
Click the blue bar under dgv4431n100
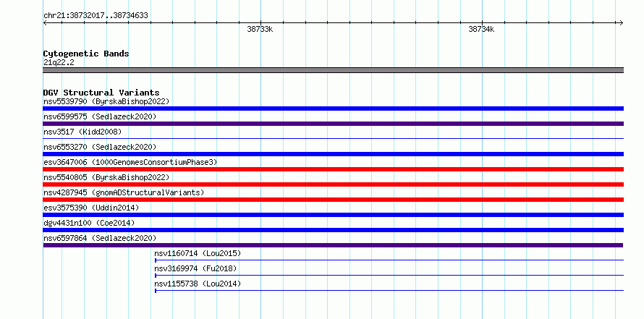334,230
